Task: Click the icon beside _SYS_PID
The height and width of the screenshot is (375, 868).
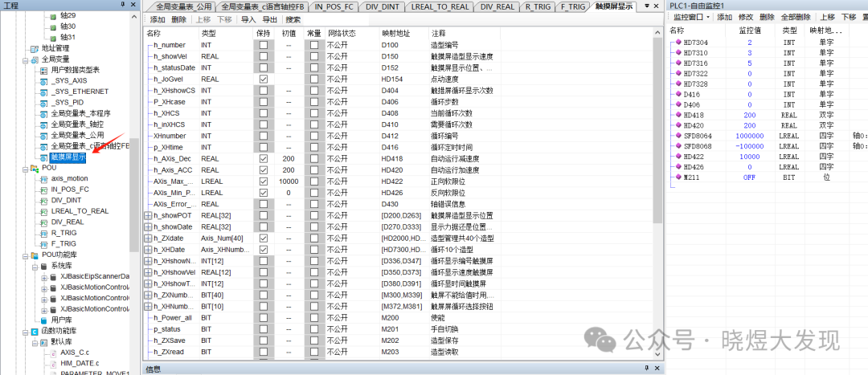Action: pyautogui.click(x=43, y=102)
